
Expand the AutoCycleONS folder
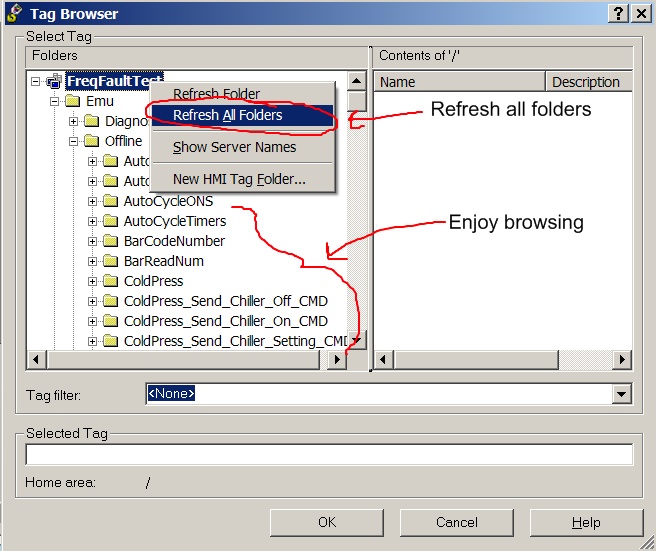[x=92, y=202]
